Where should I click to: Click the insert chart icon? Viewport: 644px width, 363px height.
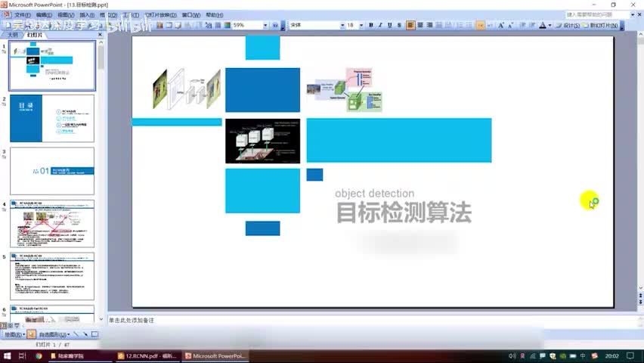[x=159, y=25]
